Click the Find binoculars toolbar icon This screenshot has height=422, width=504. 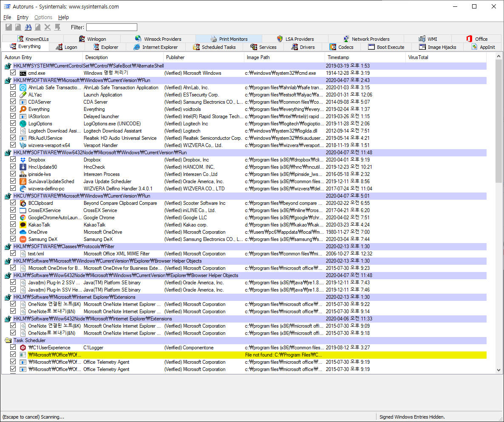click(x=28, y=27)
